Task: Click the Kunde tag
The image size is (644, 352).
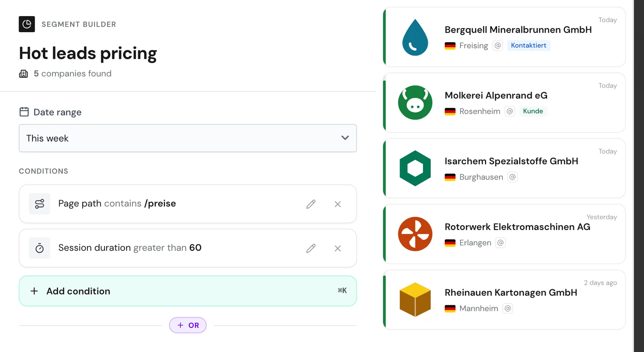Action: pyautogui.click(x=533, y=111)
